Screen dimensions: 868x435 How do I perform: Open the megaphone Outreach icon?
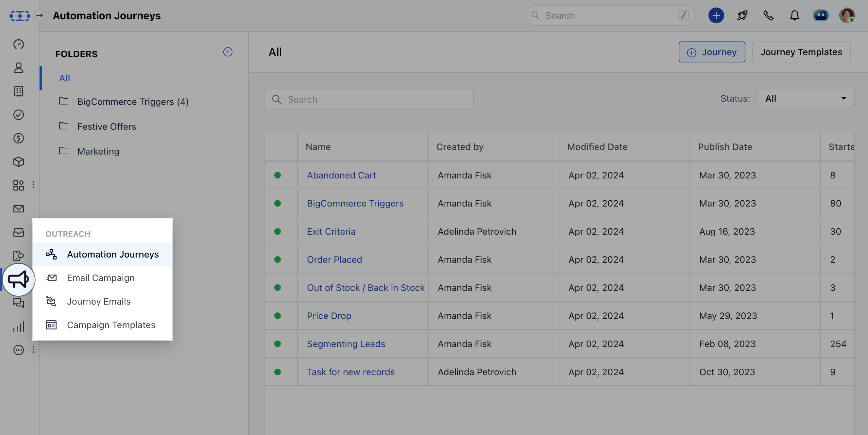coord(19,279)
